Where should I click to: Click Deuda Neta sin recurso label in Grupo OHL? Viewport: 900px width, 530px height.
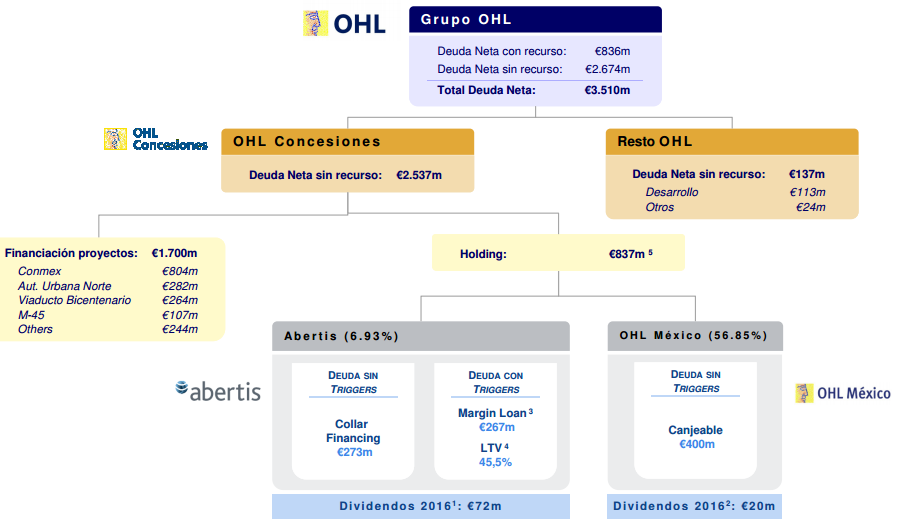point(500,69)
